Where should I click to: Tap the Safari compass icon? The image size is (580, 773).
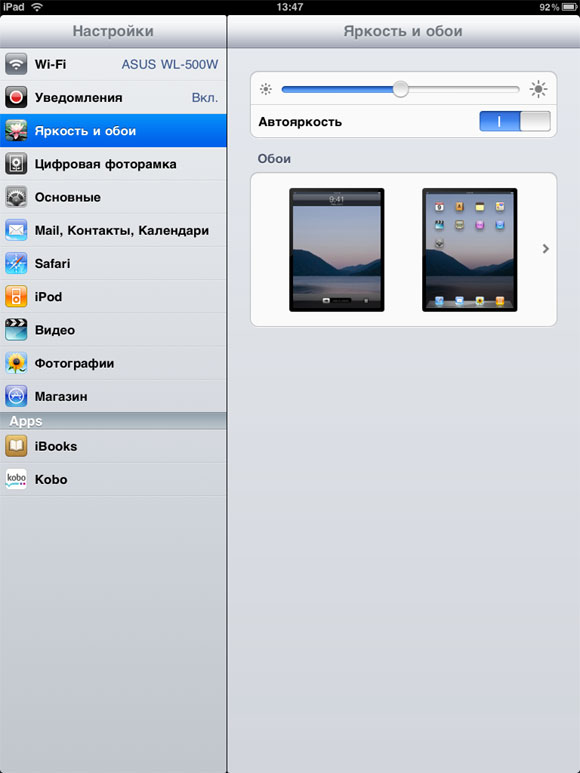point(16,263)
